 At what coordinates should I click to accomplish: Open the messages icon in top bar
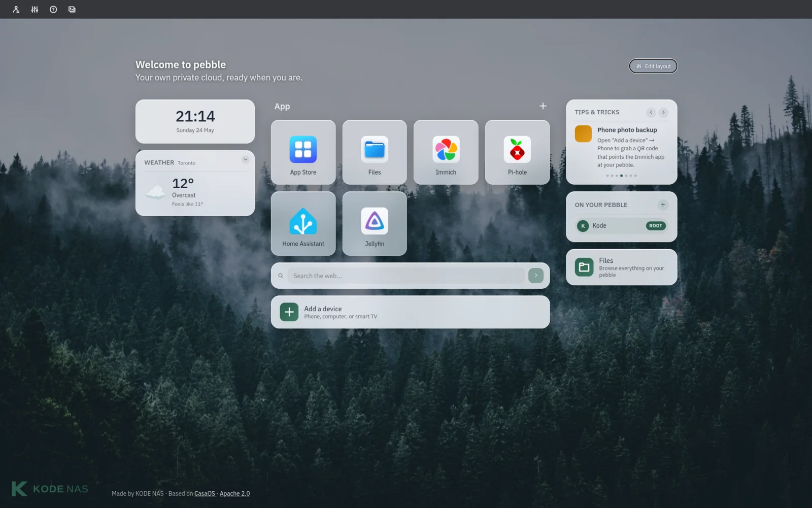click(72, 9)
